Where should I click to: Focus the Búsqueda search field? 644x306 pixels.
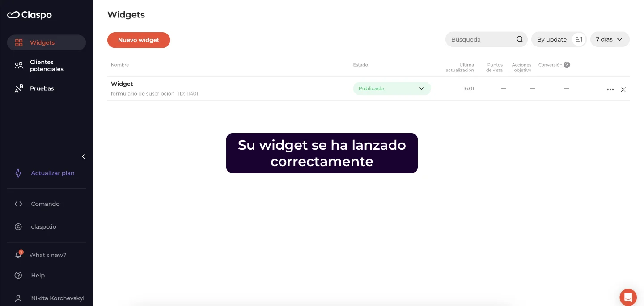(x=481, y=39)
